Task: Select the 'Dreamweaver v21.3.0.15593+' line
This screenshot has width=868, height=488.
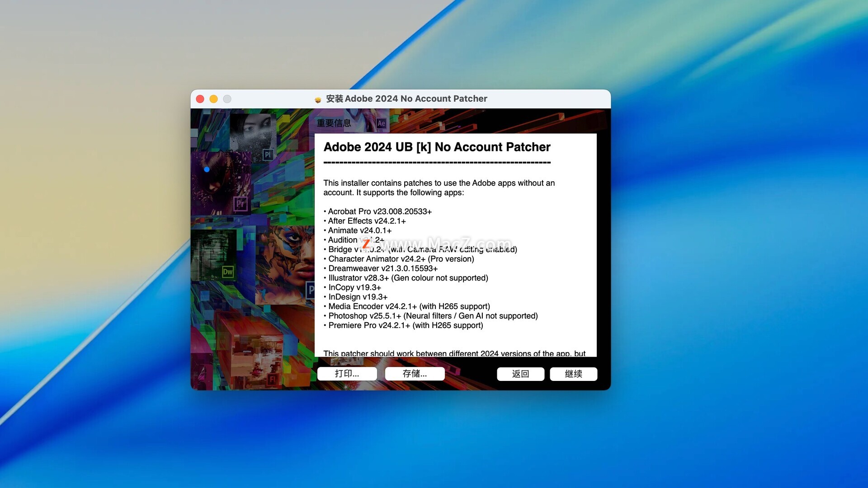Action: (x=381, y=268)
